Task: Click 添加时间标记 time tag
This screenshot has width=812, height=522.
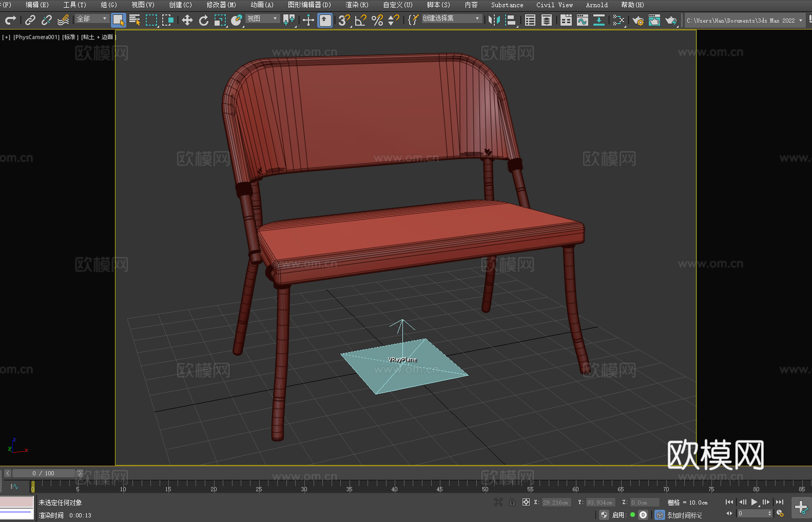Action: [x=685, y=515]
